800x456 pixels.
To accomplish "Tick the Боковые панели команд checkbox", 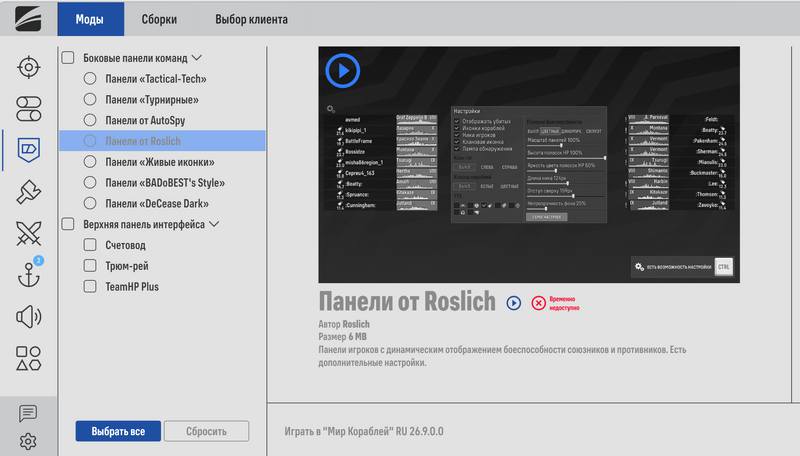I will coord(68,57).
